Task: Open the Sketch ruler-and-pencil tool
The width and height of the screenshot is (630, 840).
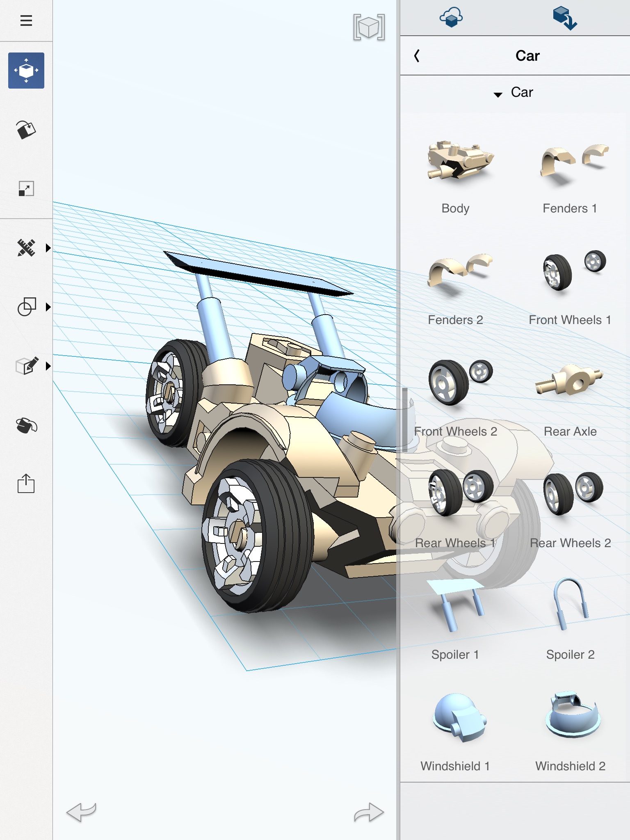Action: 26,248
